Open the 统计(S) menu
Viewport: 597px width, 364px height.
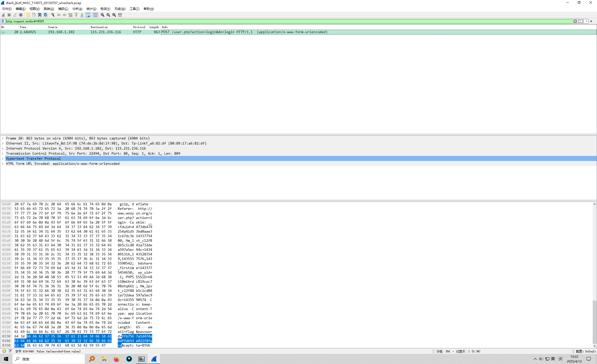point(91,9)
